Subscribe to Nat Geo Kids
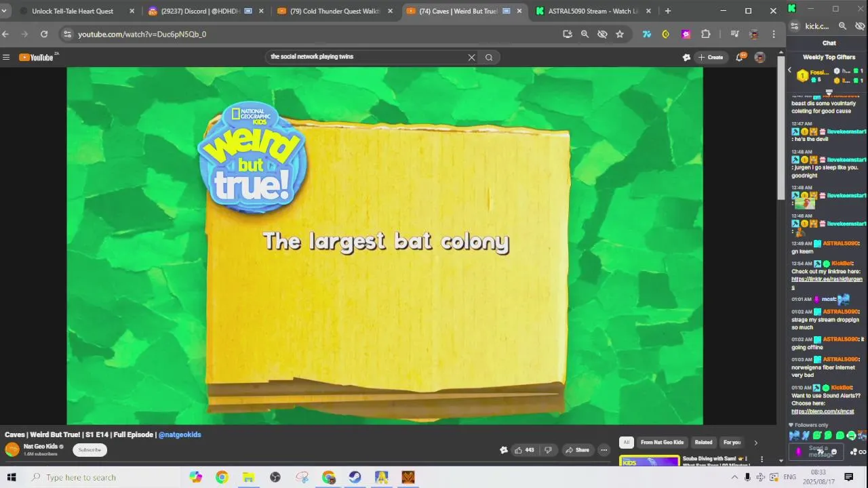 pyautogui.click(x=90, y=450)
